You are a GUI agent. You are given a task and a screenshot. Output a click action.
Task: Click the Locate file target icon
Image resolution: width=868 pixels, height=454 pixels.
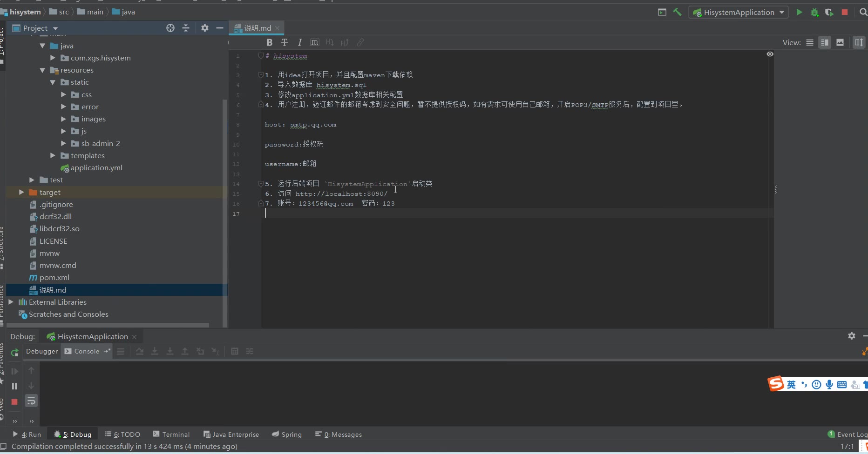(x=170, y=28)
